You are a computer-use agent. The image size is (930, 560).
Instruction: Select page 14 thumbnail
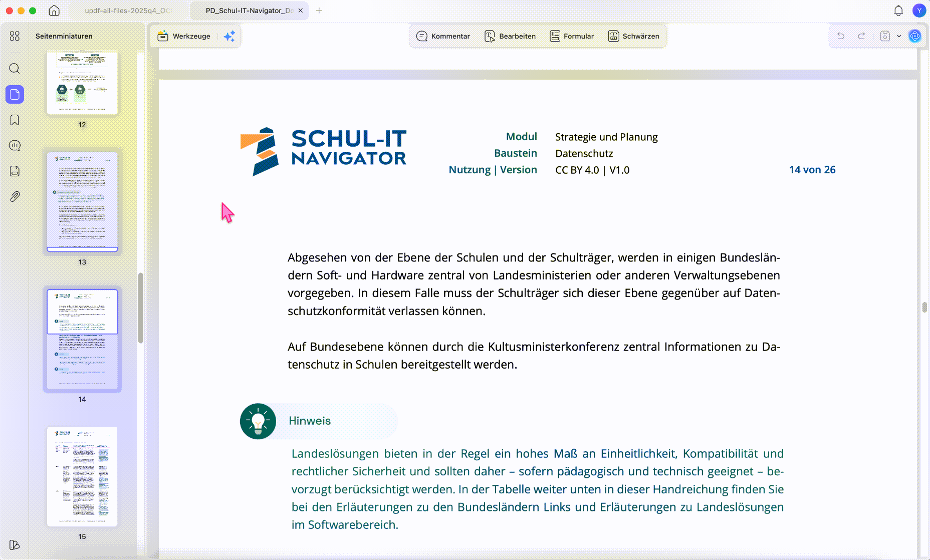[x=82, y=339]
